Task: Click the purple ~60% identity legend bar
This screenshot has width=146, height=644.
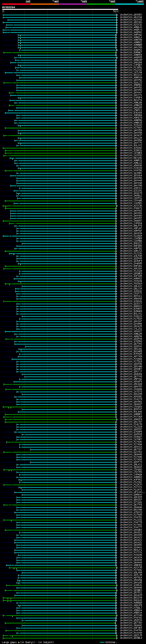Action: [x=73, y=4]
